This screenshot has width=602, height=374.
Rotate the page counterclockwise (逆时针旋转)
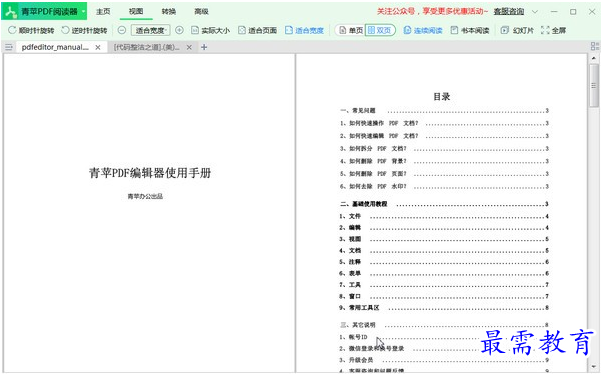(x=84, y=30)
